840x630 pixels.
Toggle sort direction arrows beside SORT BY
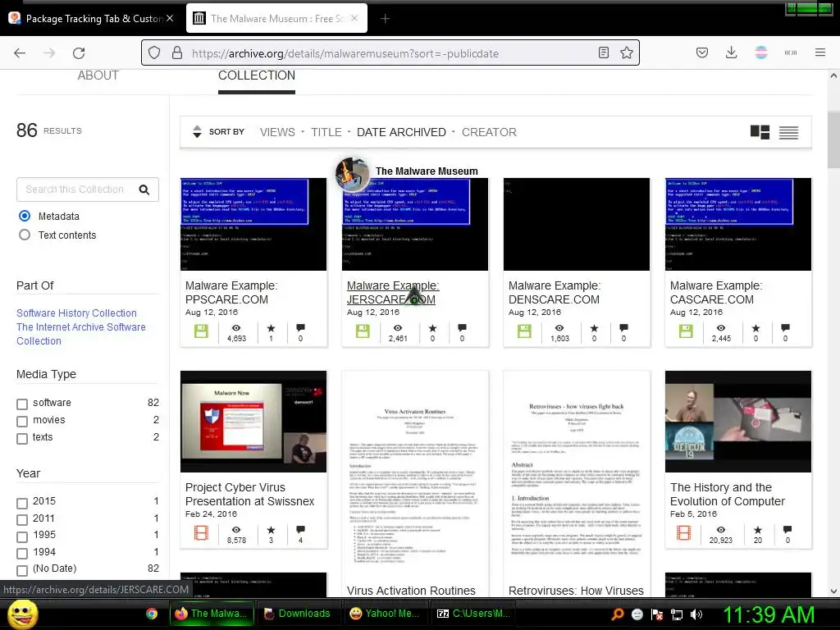pyautogui.click(x=197, y=132)
